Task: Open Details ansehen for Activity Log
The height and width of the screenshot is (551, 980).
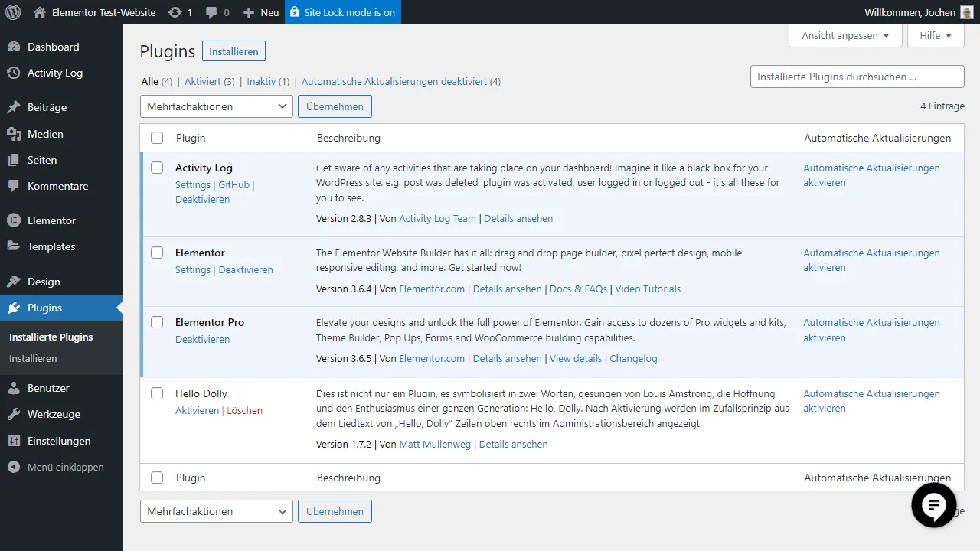Action: pyautogui.click(x=518, y=218)
